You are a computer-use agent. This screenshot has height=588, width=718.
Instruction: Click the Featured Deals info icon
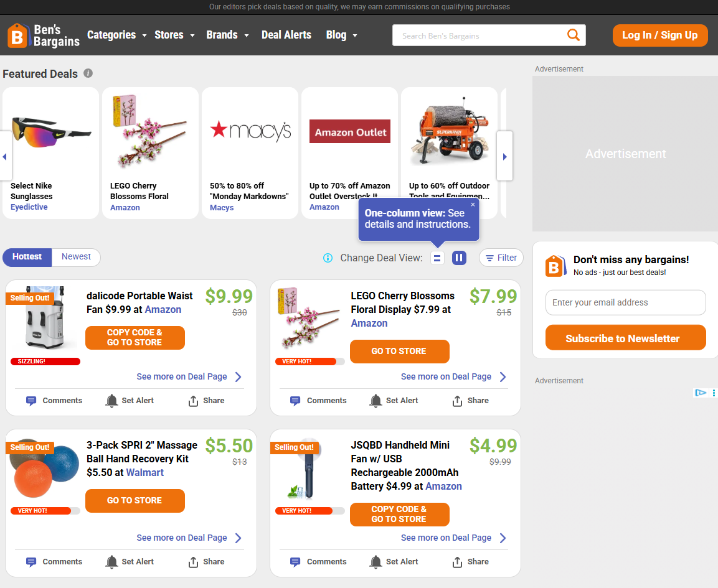(88, 73)
